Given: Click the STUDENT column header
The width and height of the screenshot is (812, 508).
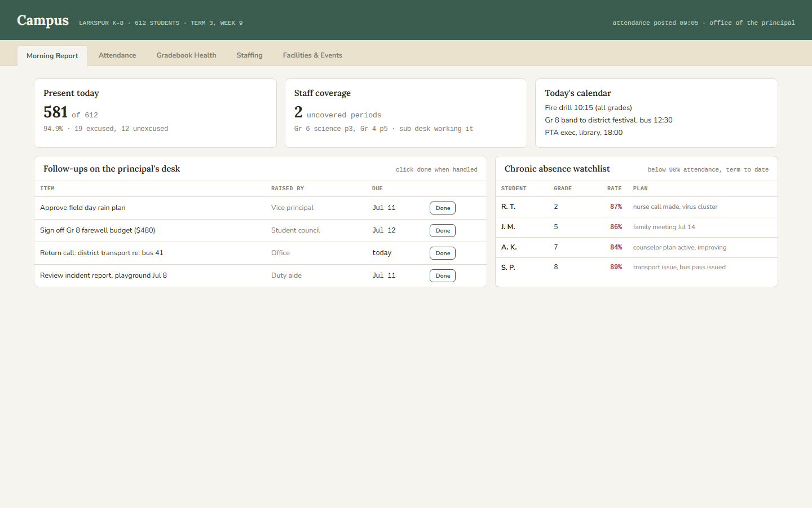Looking at the screenshot, I should 514,189.
